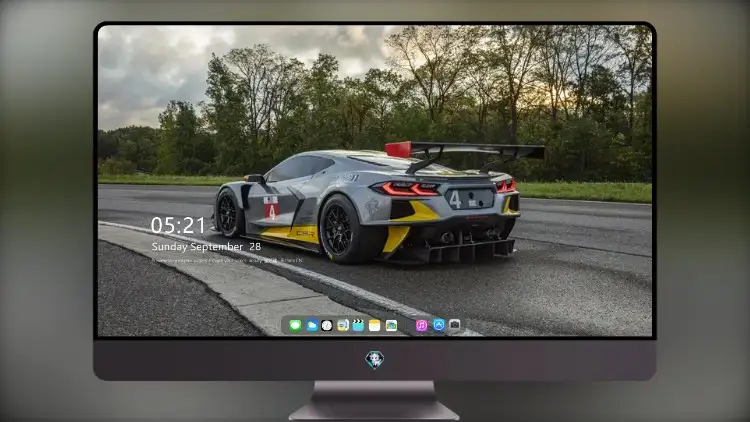Click the 05:21 clock widget
This screenshot has width=750, height=422.
(x=178, y=225)
